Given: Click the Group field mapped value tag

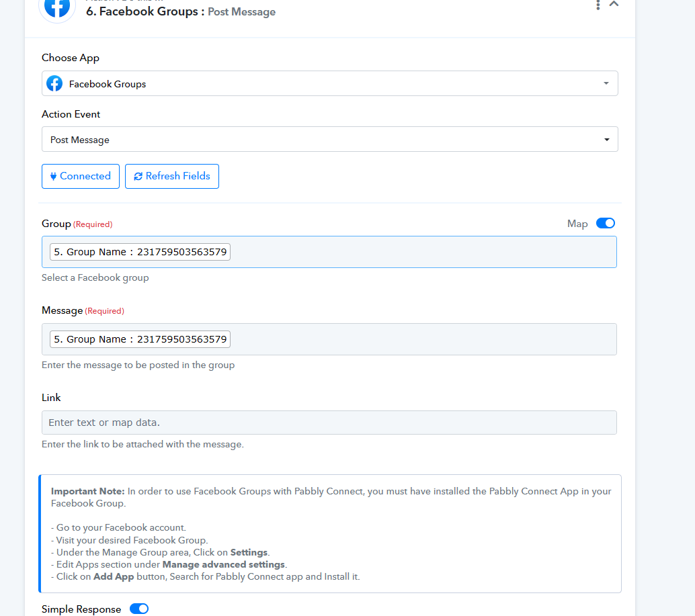Looking at the screenshot, I should point(140,252).
